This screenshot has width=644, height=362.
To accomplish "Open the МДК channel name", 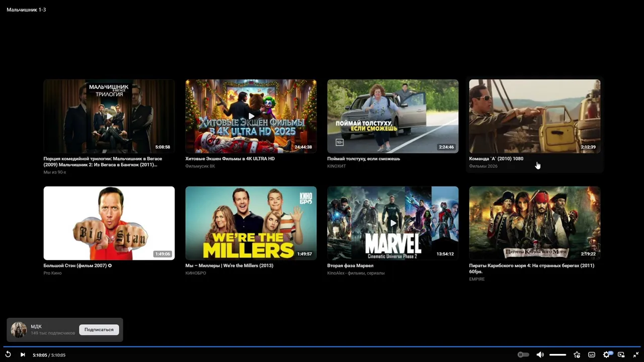I will 36,326.
